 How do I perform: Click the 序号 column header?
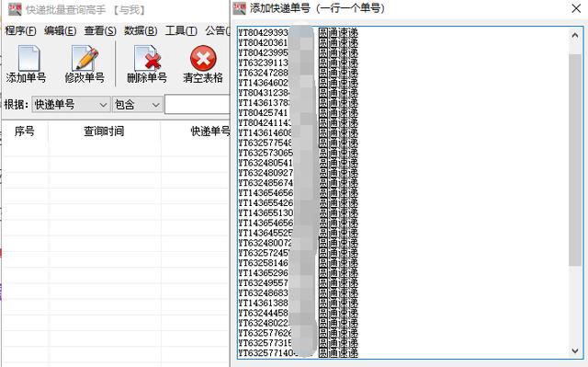pos(25,132)
